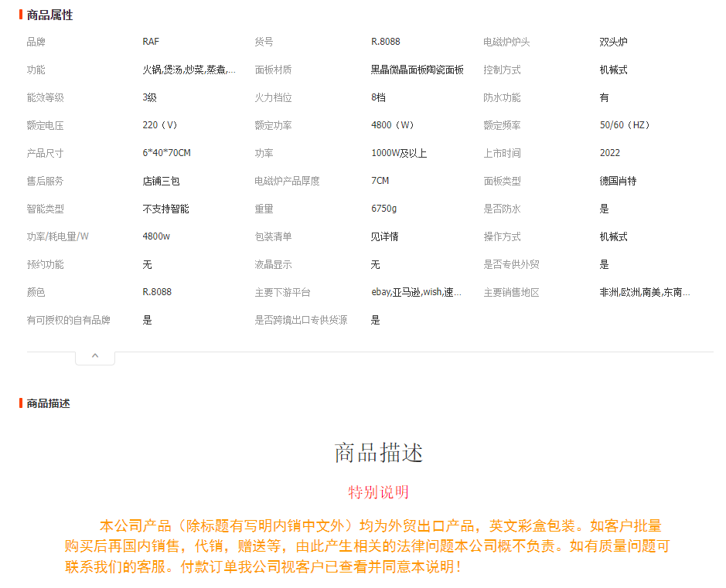Viewport: 726px width, 588px height.
Task: Click the launch year value 2022
Action: 610,153
